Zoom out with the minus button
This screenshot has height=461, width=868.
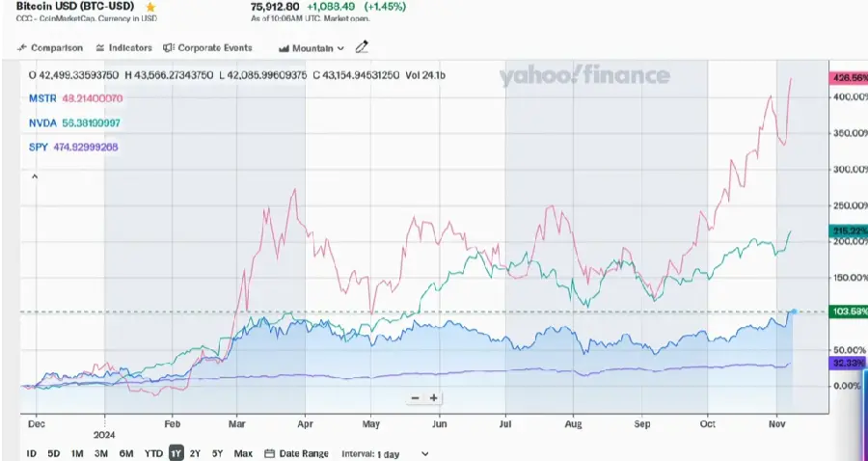(415, 398)
